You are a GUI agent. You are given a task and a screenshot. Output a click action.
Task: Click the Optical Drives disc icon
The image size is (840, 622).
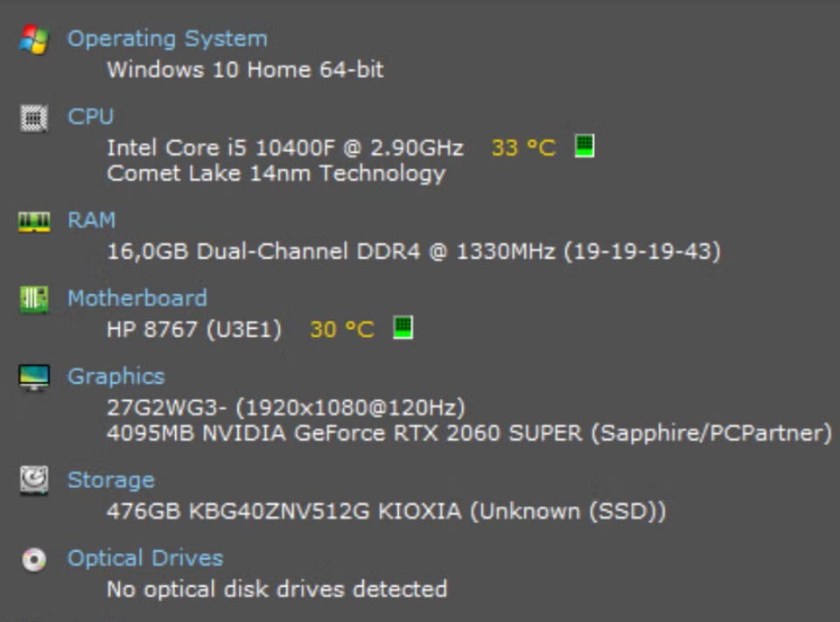tap(33, 559)
